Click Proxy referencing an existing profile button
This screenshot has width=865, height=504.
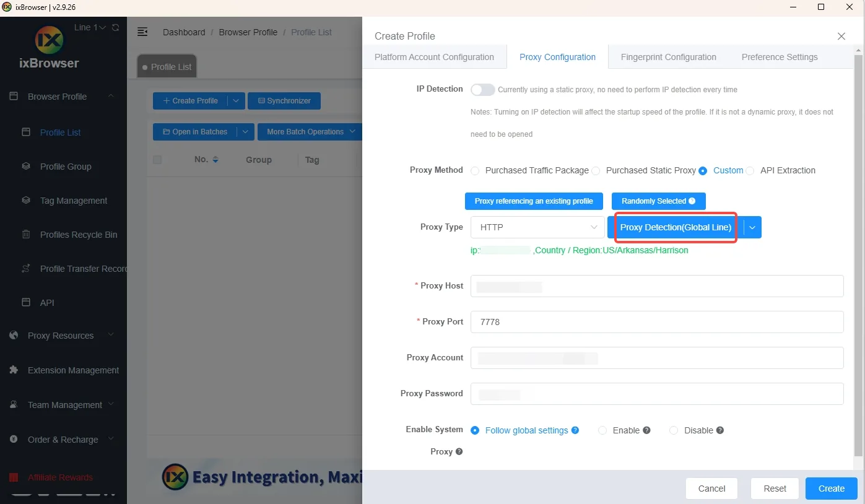(x=534, y=201)
